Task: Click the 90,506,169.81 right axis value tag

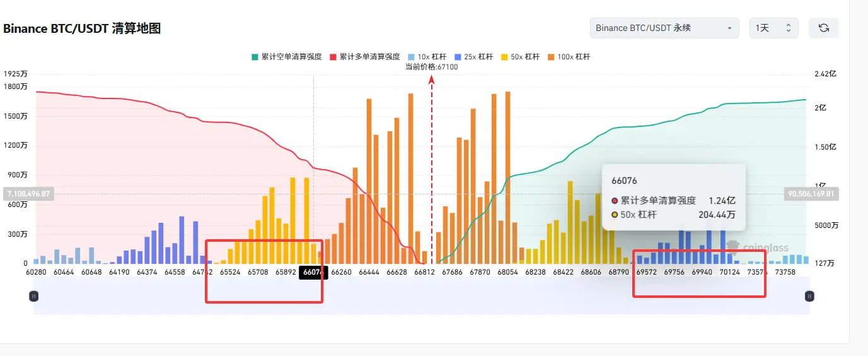Action: [813, 194]
